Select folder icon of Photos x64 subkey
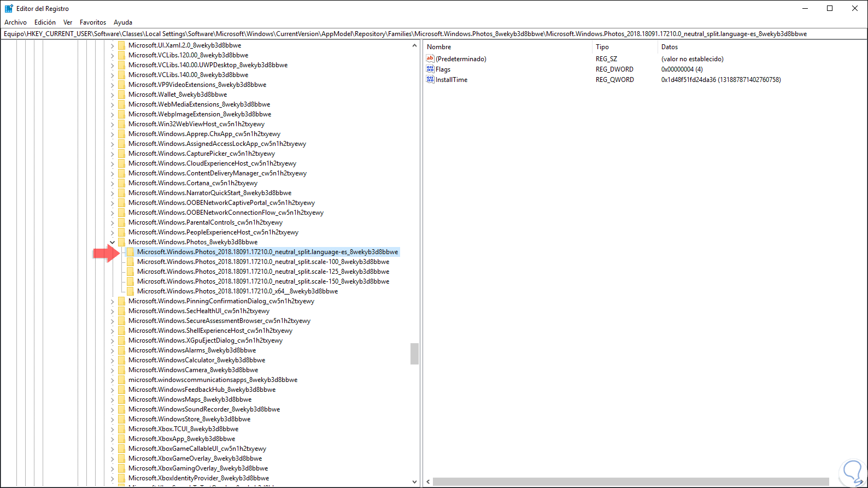 (x=130, y=291)
